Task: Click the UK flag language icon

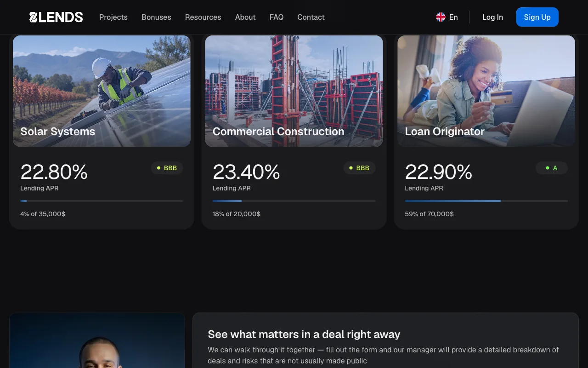Action: point(441,17)
